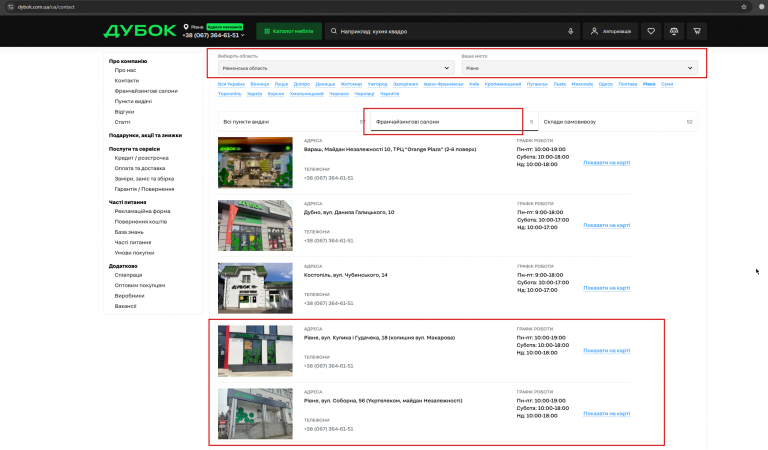Viewport: 768px width, 450px height.
Task: Select the Луцьк city link
Action: coord(281,84)
